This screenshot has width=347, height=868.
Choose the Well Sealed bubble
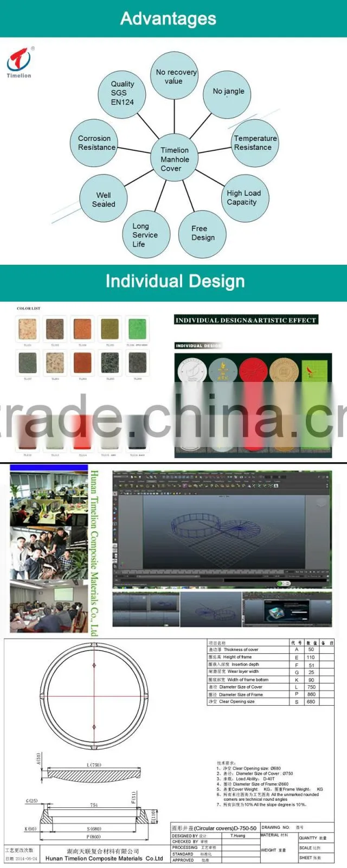pos(104,199)
